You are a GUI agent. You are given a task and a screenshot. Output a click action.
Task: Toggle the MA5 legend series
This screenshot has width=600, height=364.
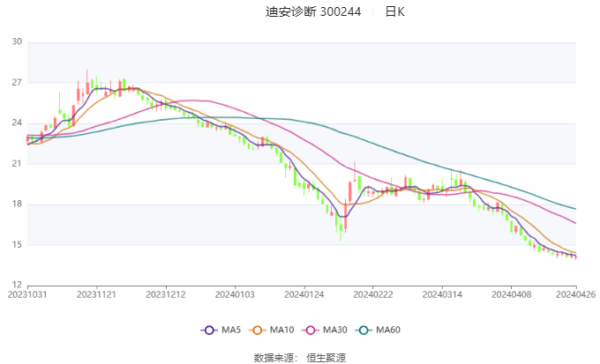(x=221, y=330)
